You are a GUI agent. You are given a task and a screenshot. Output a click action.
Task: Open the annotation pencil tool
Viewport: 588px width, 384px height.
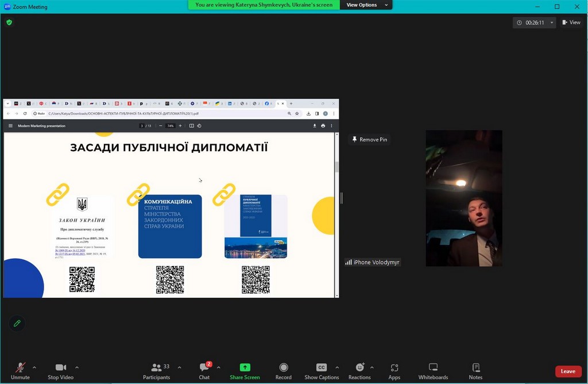click(17, 324)
